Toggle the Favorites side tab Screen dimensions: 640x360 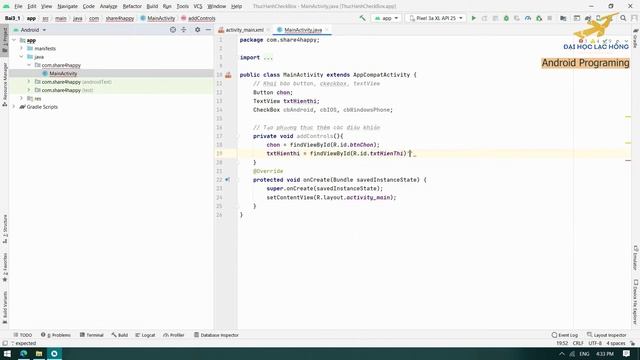(4, 267)
